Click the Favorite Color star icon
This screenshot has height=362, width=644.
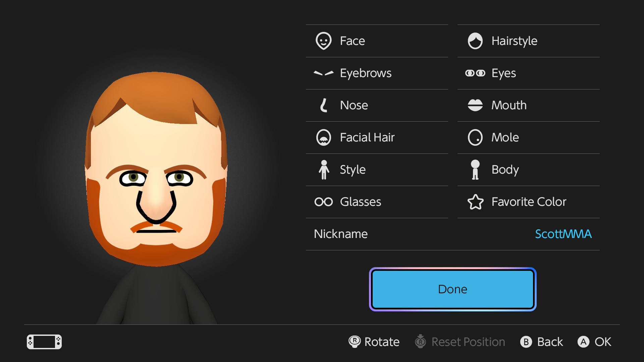[x=475, y=202]
